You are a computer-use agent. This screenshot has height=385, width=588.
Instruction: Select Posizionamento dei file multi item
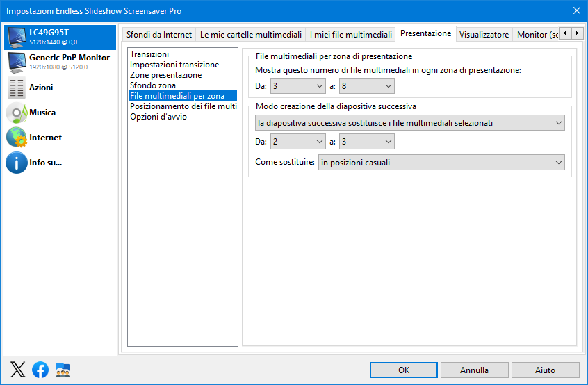click(183, 106)
